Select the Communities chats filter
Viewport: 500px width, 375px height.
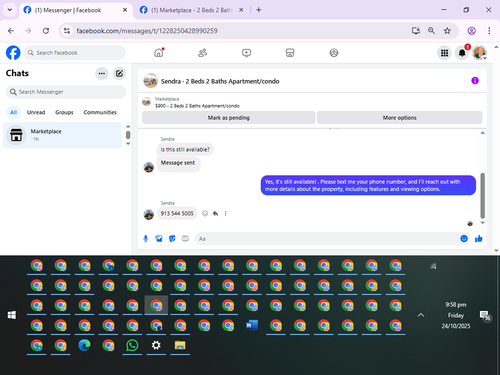click(x=100, y=112)
